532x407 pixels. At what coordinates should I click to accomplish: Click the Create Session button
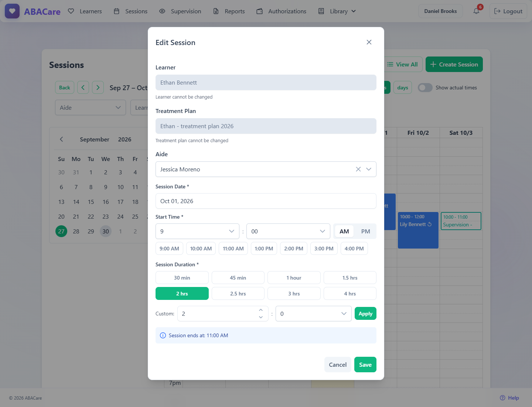click(454, 64)
